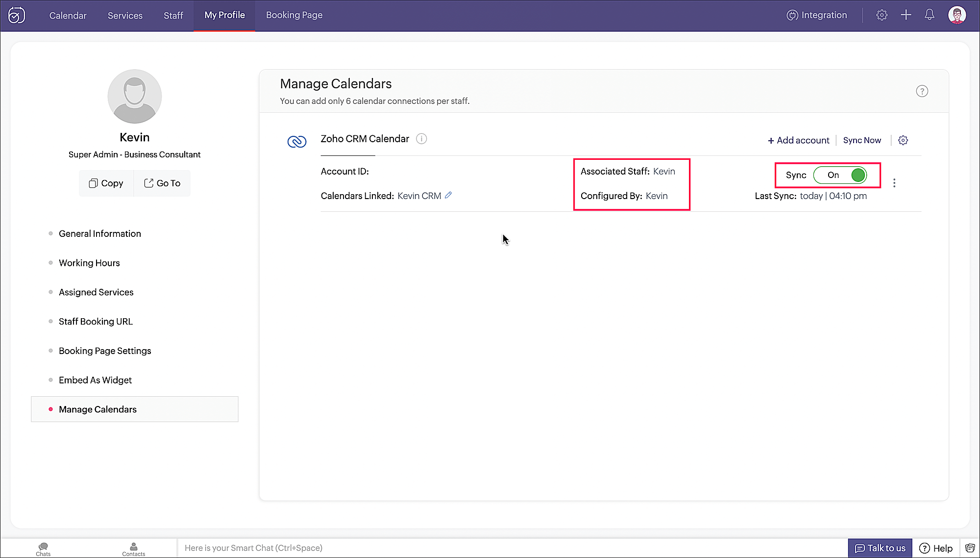Open the three-dot more options menu

[x=894, y=183]
